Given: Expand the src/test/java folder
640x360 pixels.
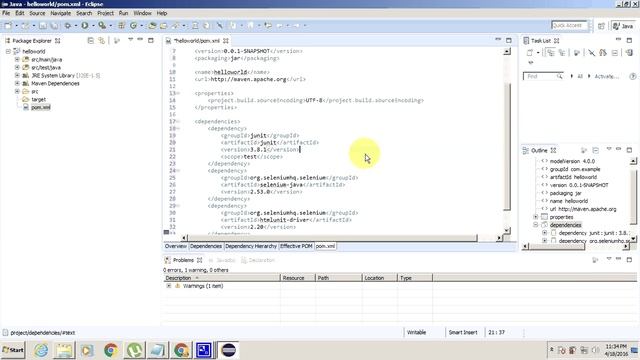Looking at the screenshot, I should pos(17,67).
